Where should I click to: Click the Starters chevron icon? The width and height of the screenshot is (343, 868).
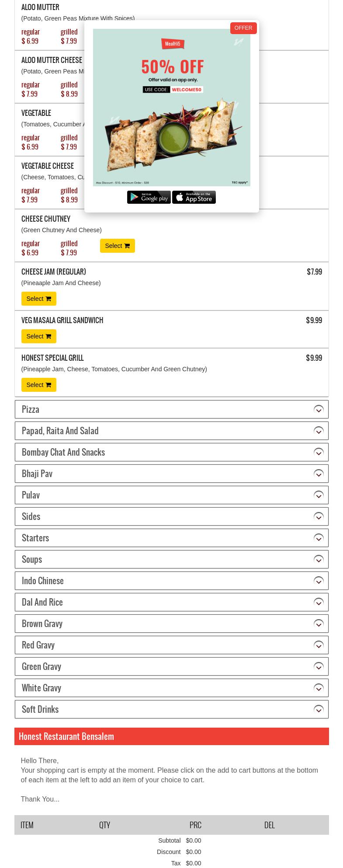(319, 538)
